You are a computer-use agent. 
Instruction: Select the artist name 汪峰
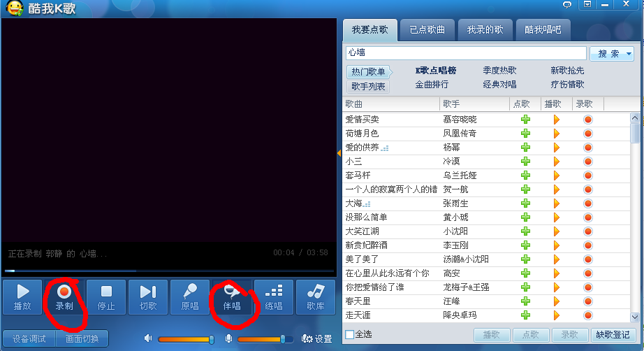(451, 301)
